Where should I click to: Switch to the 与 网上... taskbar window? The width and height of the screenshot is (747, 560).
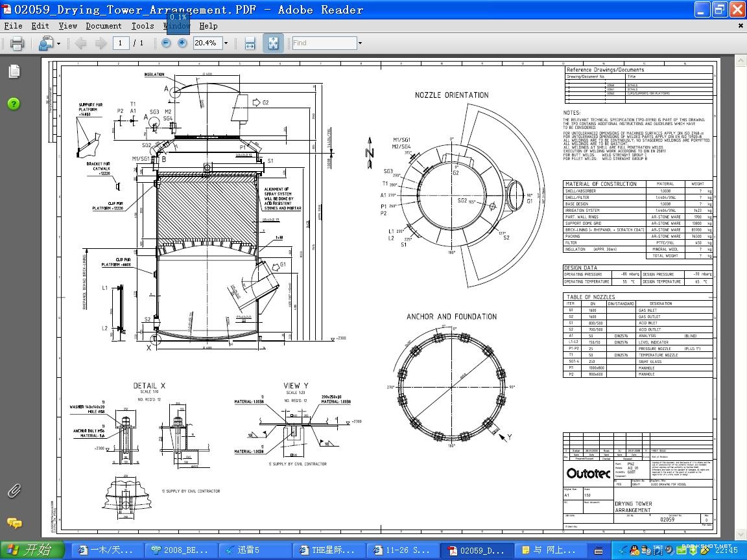coord(549,550)
